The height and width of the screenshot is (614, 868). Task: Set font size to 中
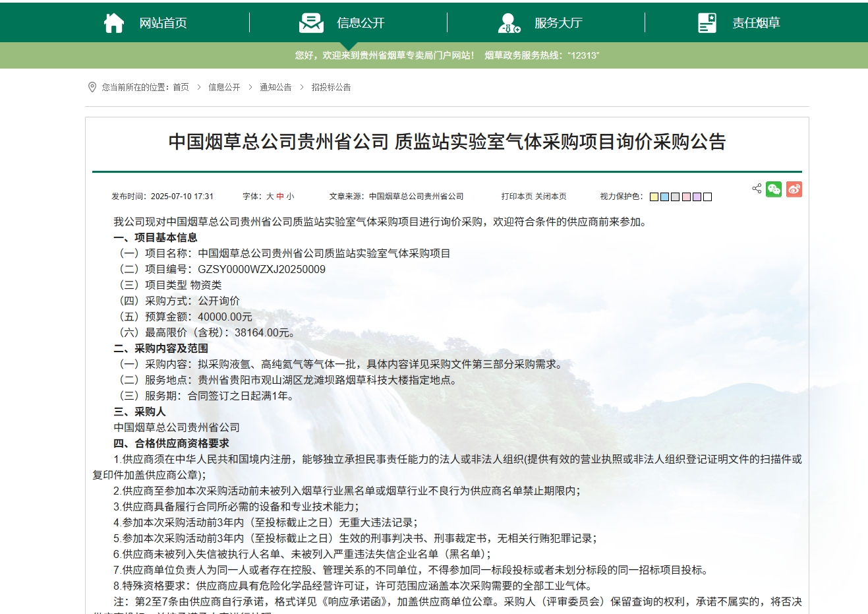click(x=280, y=197)
